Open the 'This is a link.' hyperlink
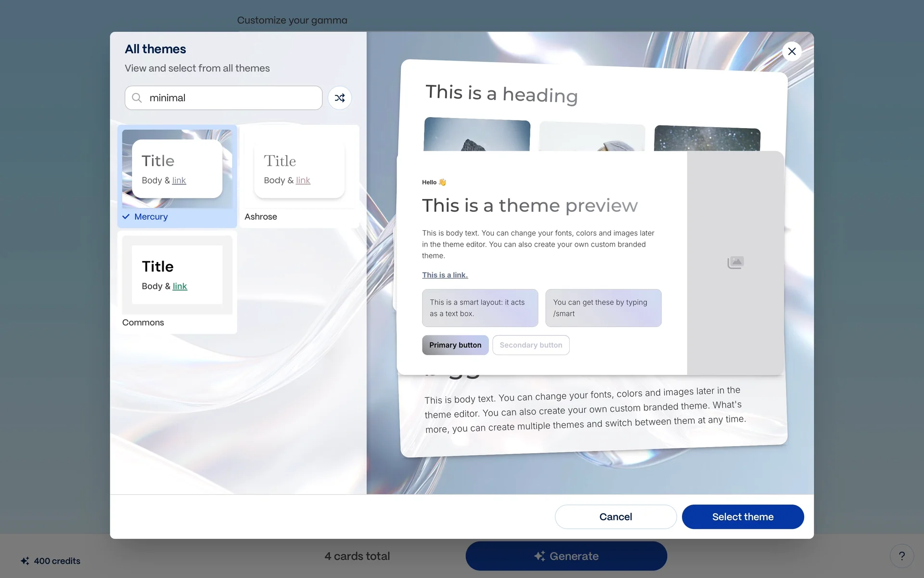The width and height of the screenshot is (924, 578). click(445, 275)
